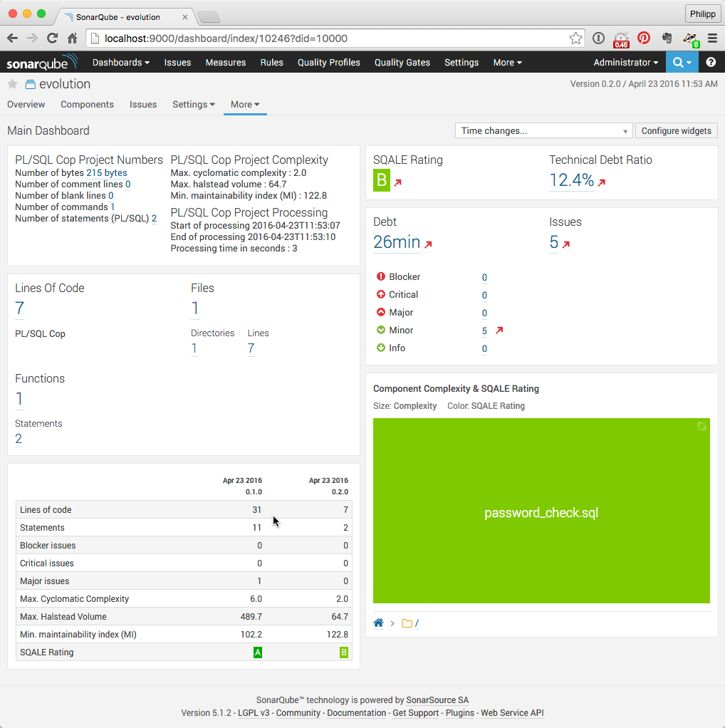Click the 26min debt value
The height and width of the screenshot is (728, 725).
tap(397, 242)
